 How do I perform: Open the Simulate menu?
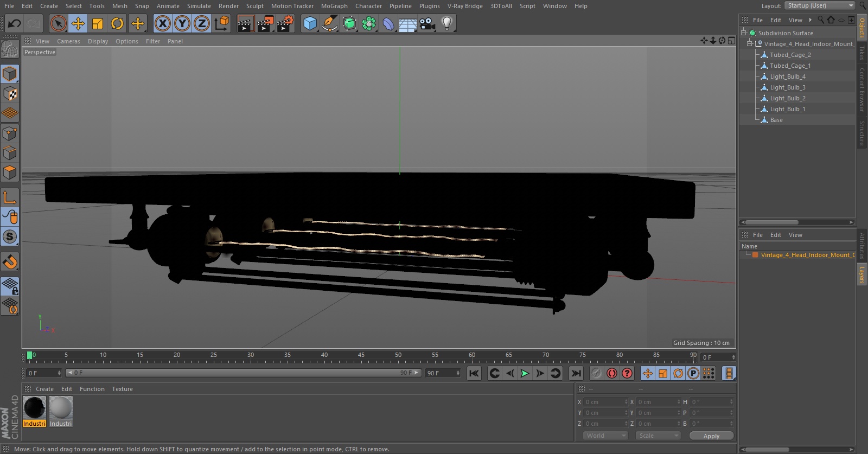click(x=199, y=6)
